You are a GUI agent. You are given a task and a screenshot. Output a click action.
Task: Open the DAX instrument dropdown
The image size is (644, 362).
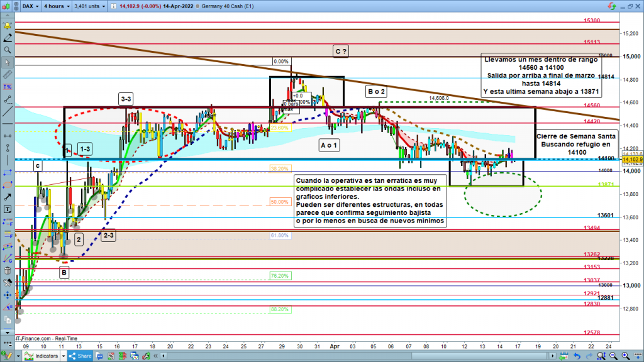[30, 6]
